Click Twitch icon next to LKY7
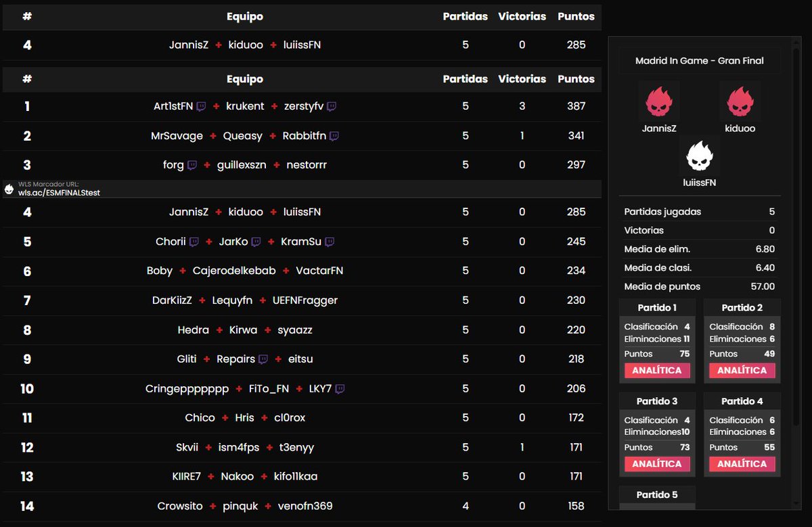The width and height of the screenshot is (812, 527). (x=340, y=389)
